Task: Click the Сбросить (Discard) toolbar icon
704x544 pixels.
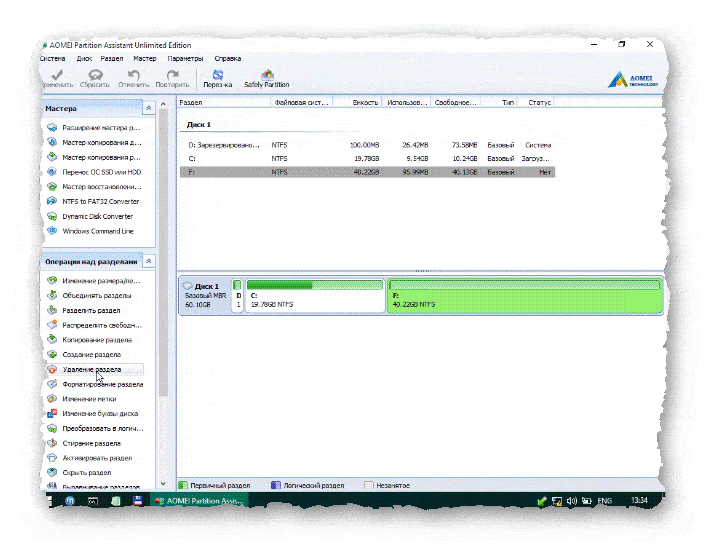Action: [x=95, y=75]
